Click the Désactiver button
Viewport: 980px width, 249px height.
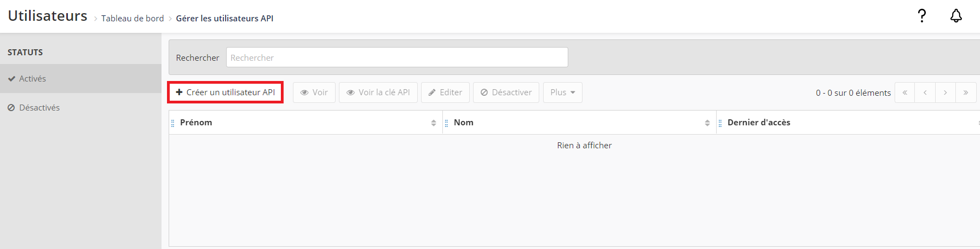(x=506, y=92)
